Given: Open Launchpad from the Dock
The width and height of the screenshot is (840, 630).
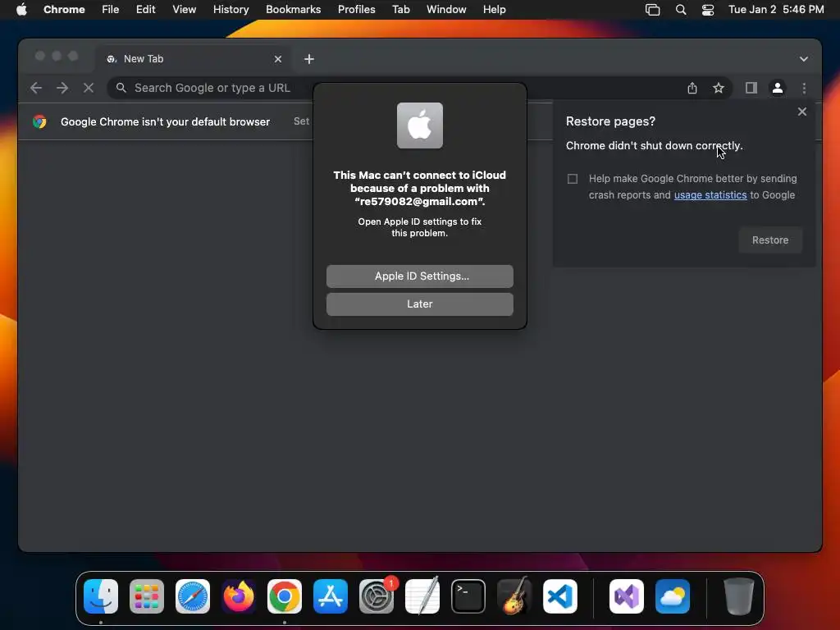Looking at the screenshot, I should (147, 596).
